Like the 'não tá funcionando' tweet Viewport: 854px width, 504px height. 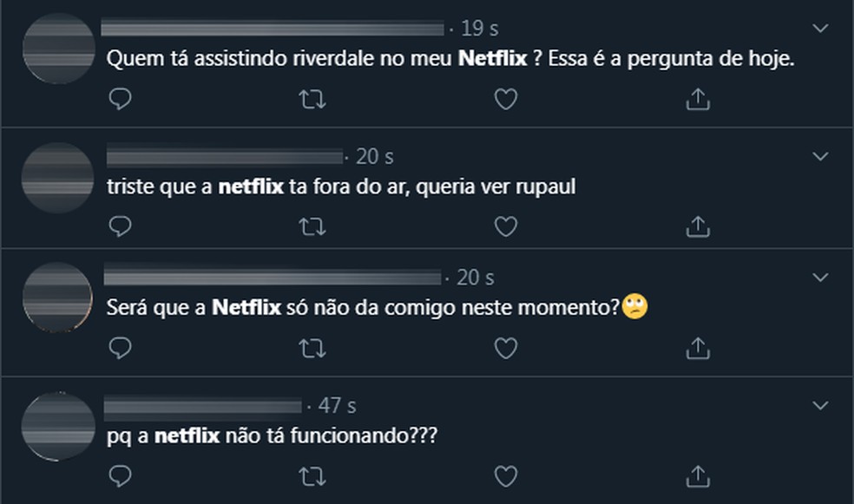point(505,475)
